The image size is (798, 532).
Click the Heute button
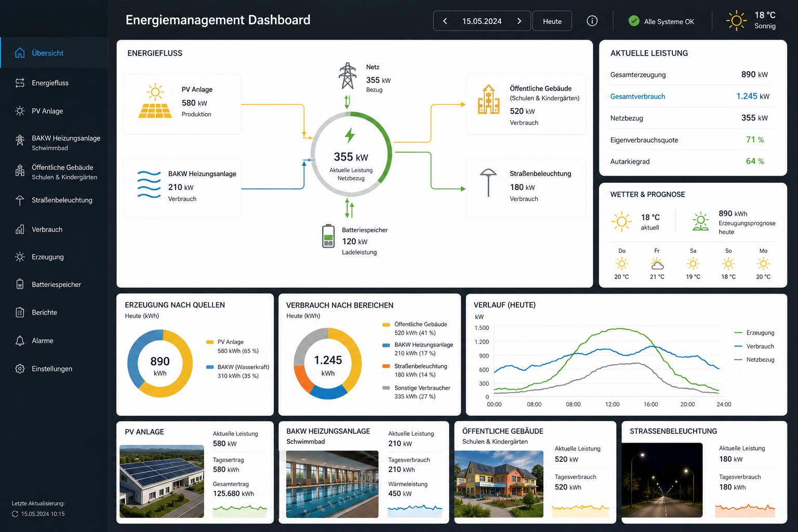552,21
